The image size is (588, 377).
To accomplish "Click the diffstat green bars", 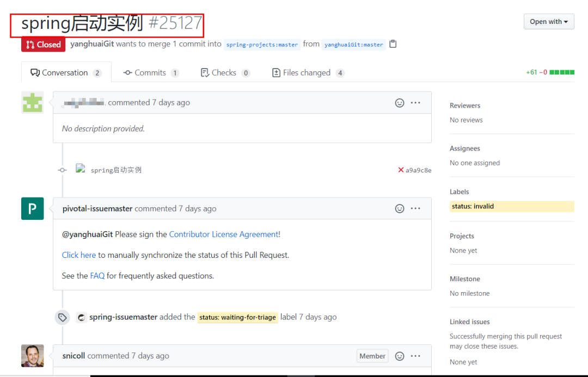I will 562,72.
